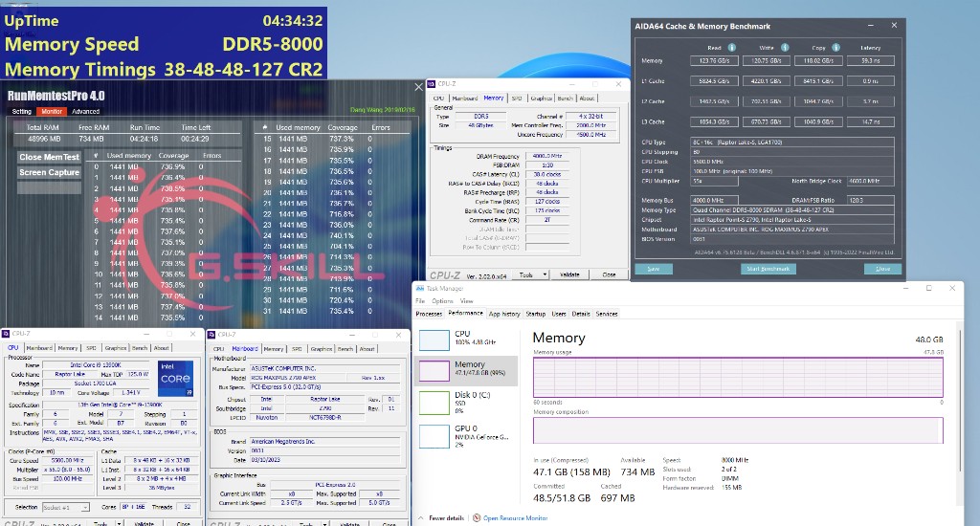Click the CPU-Z icon in the Memory-tab window's title bar
Image resolution: width=980 pixels, height=526 pixels.
coord(432,84)
